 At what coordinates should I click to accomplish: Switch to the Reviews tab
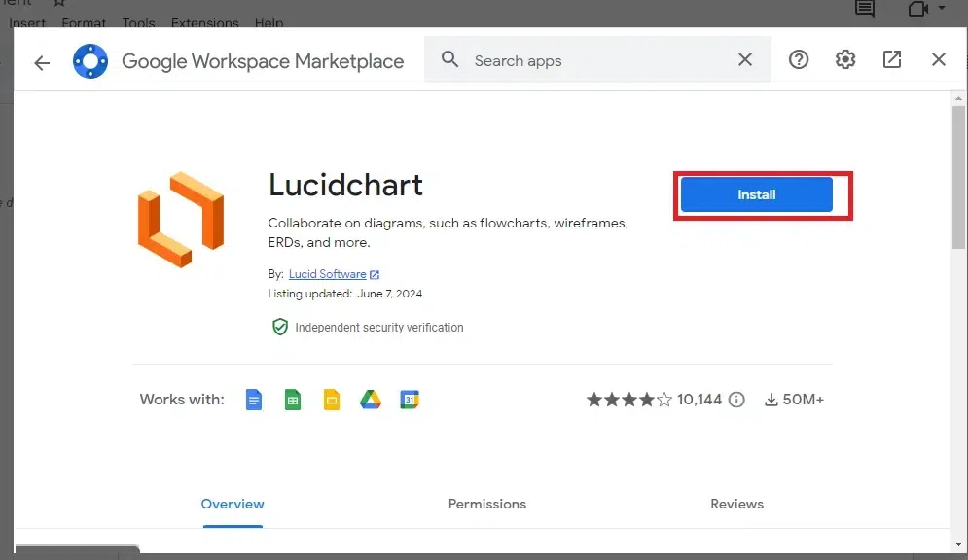[736, 504]
